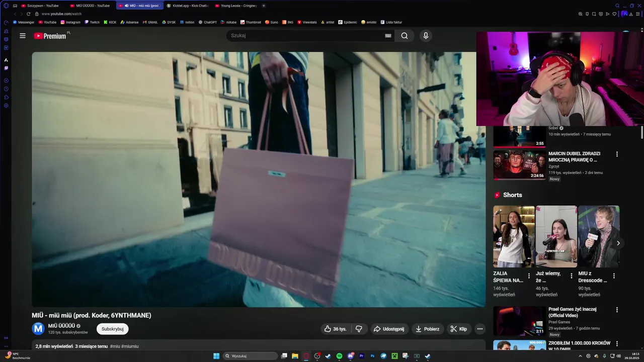Image resolution: width=644 pixels, height=362 pixels.
Task: Open options for MIU z Dresscode short
Action: [614, 276]
